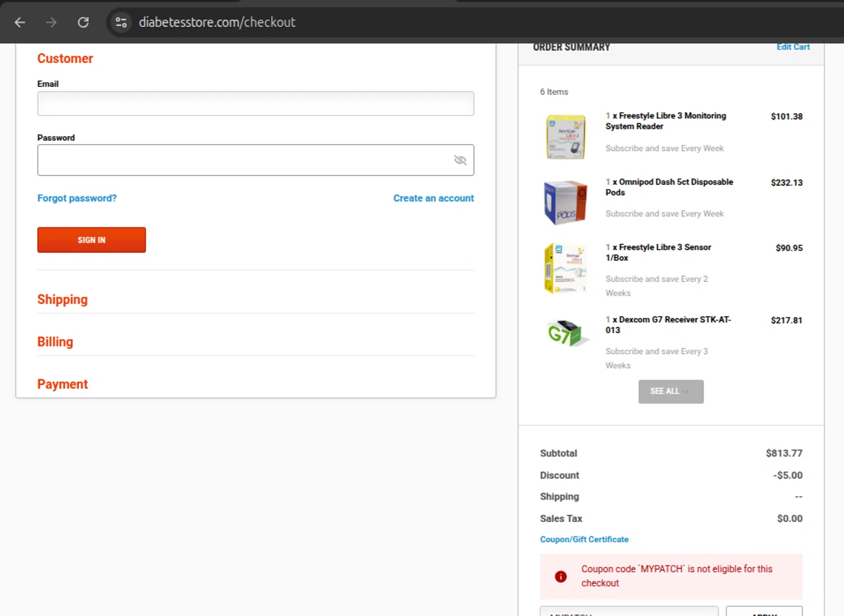Click the $232.13 item price
844x616 pixels.
coord(787,183)
